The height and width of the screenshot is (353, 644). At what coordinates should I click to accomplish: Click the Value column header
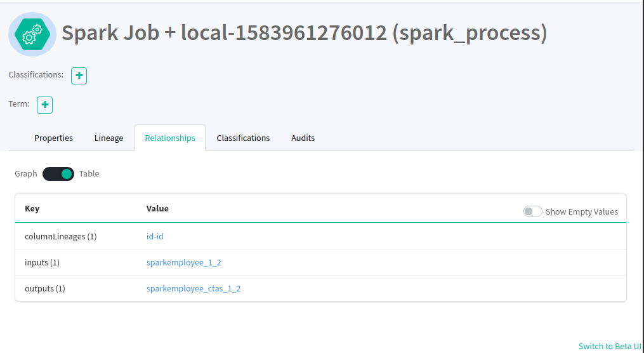click(x=157, y=208)
